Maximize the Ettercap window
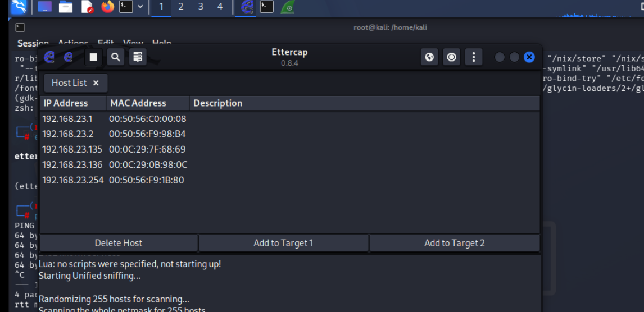Viewport: 644px width, 312px height. tap(514, 57)
